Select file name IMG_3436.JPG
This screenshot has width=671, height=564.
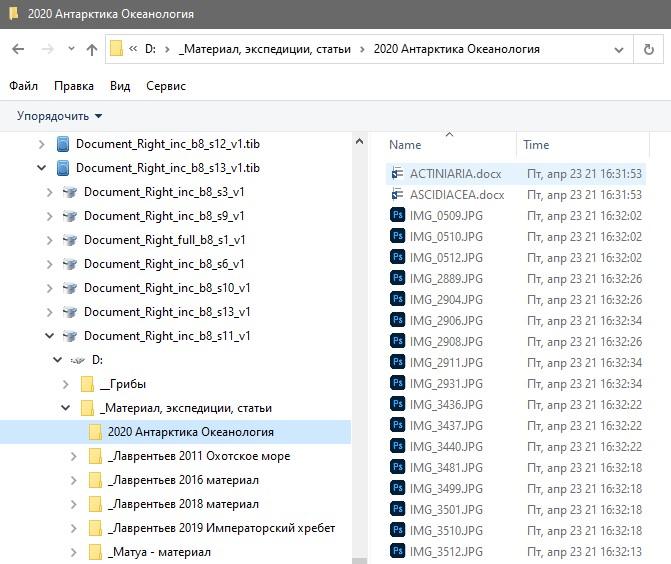pos(446,405)
